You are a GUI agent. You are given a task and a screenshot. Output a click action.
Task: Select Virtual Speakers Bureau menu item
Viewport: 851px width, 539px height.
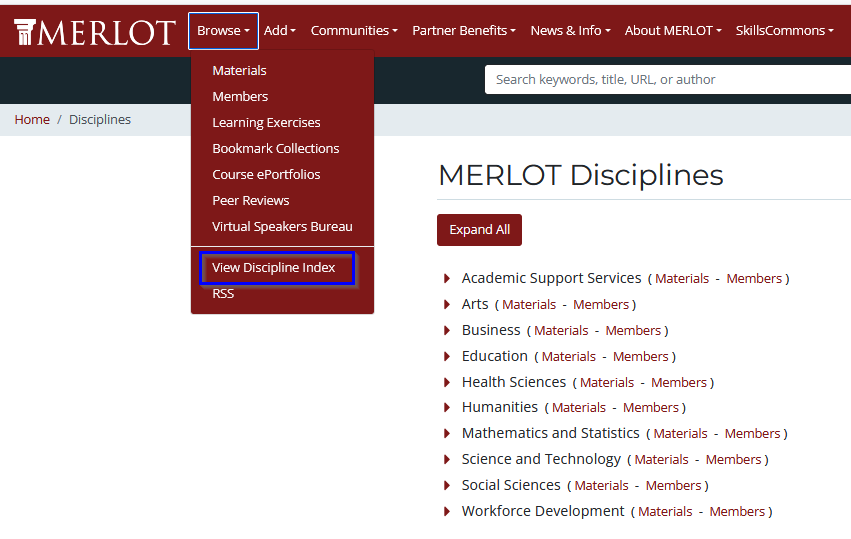pyautogui.click(x=282, y=227)
